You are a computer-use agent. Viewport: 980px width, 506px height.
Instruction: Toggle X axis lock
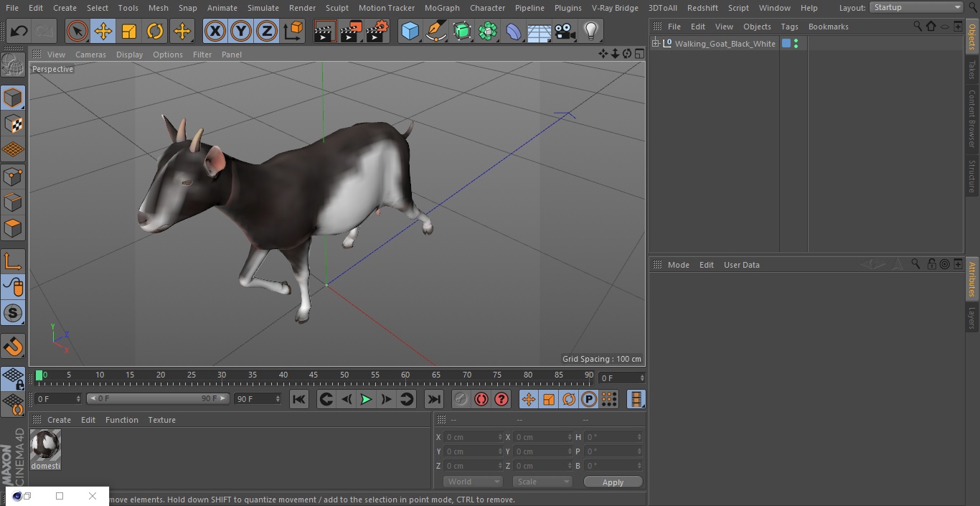[215, 32]
